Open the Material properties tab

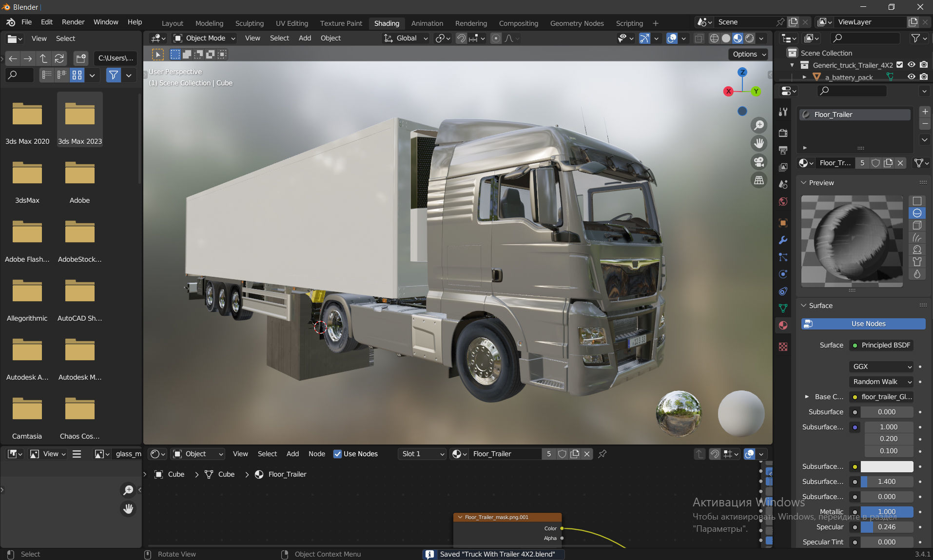pyautogui.click(x=783, y=325)
